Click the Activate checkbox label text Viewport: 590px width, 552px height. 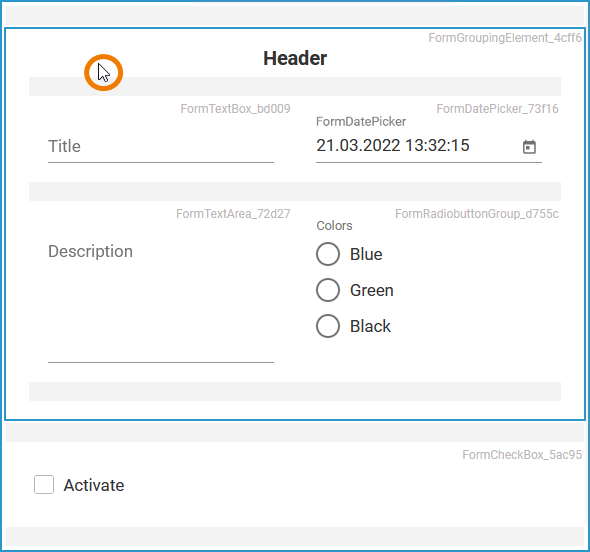[x=94, y=485]
